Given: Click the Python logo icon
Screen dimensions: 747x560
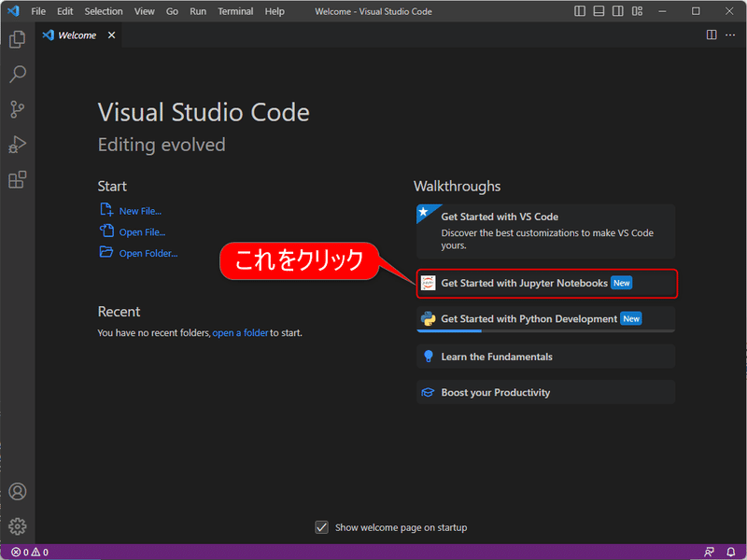Looking at the screenshot, I should coord(429,318).
